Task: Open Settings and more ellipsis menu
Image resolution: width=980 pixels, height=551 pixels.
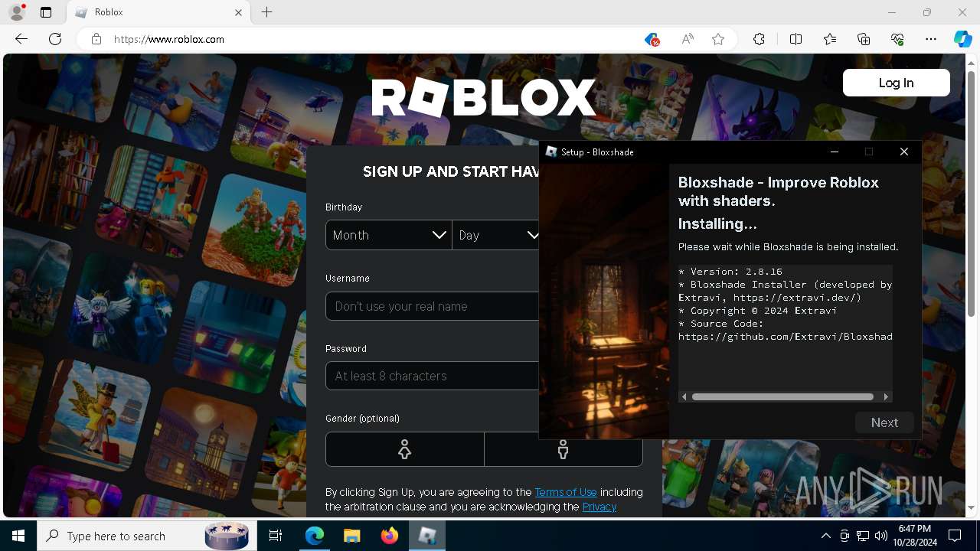Action: click(931, 39)
